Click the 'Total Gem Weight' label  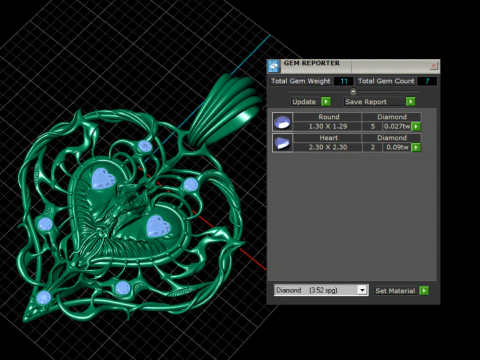(x=300, y=81)
